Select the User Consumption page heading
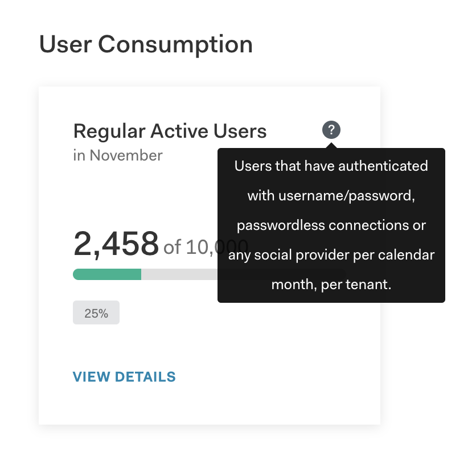Screen dimensions: 476x469 point(146,44)
